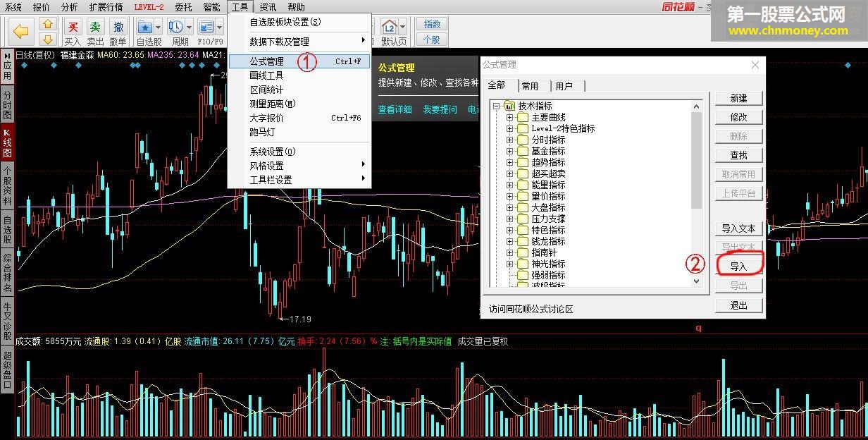
Task: Select the 分时图 sidebar tab
Action: pyautogui.click(x=7, y=104)
